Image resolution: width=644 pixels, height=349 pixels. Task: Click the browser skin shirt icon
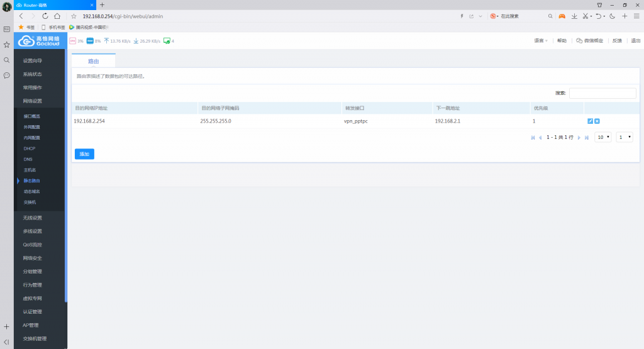599,5
